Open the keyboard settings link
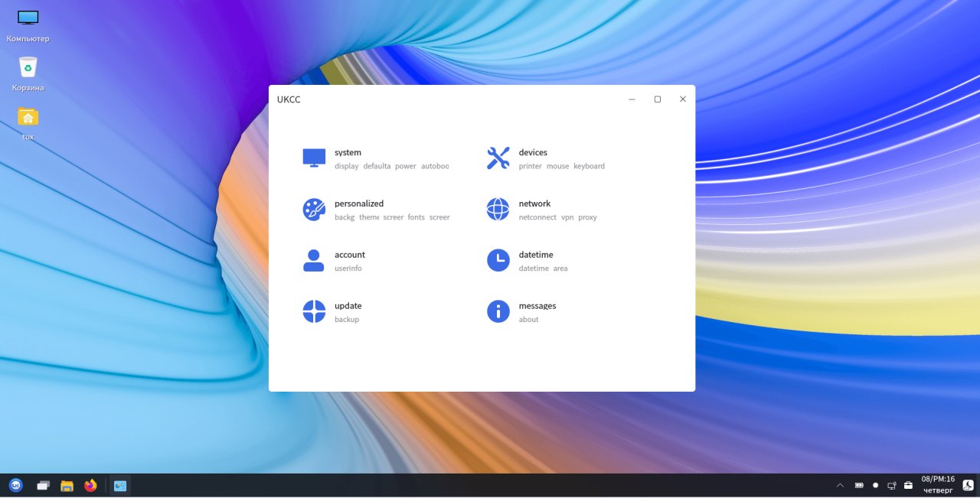The height and width of the screenshot is (498, 980). 590,166
